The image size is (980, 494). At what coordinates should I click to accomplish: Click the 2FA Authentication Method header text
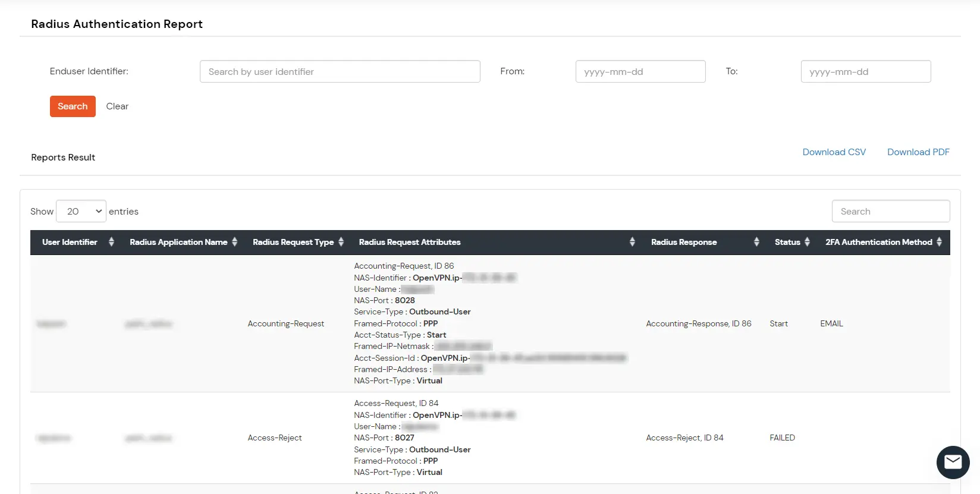pyautogui.click(x=878, y=242)
